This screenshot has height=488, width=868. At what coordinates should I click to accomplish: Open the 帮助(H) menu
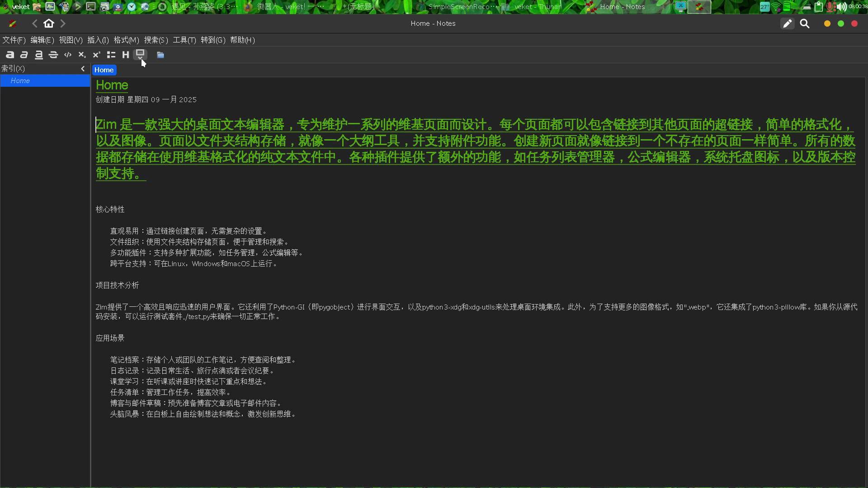click(242, 40)
